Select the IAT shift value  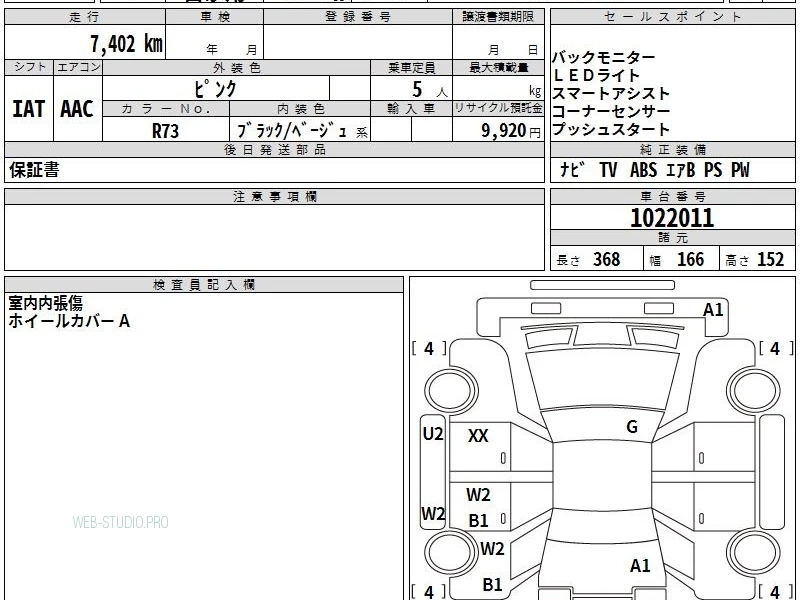point(29,109)
